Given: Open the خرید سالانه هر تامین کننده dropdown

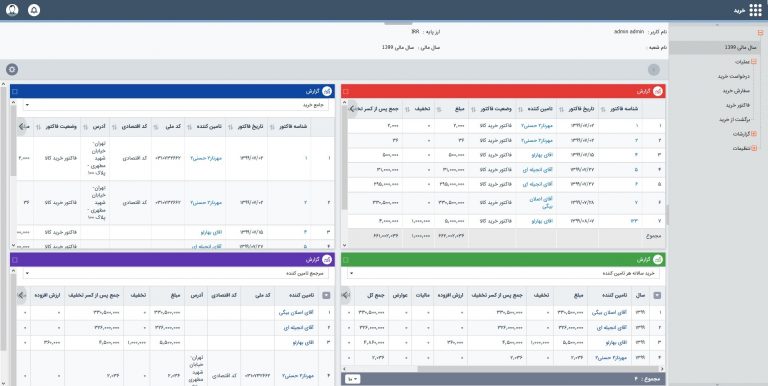Looking at the screenshot, I should coord(503,273).
